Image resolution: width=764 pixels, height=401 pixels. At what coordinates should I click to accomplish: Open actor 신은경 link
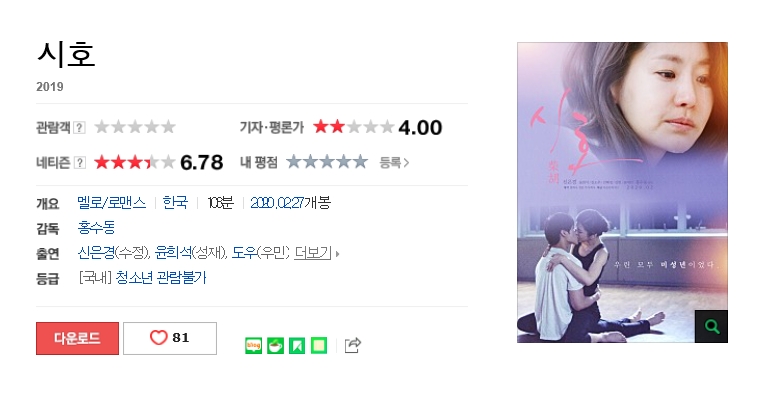coord(96,252)
